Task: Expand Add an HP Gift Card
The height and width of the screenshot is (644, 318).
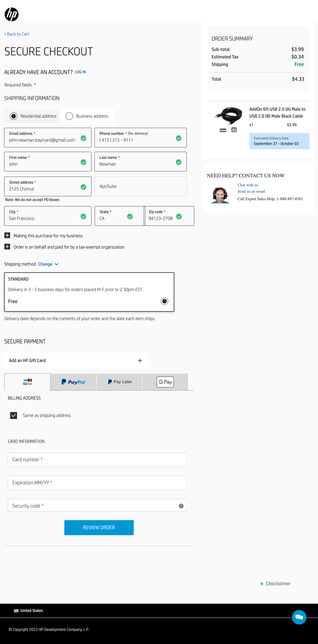Action: (x=139, y=360)
